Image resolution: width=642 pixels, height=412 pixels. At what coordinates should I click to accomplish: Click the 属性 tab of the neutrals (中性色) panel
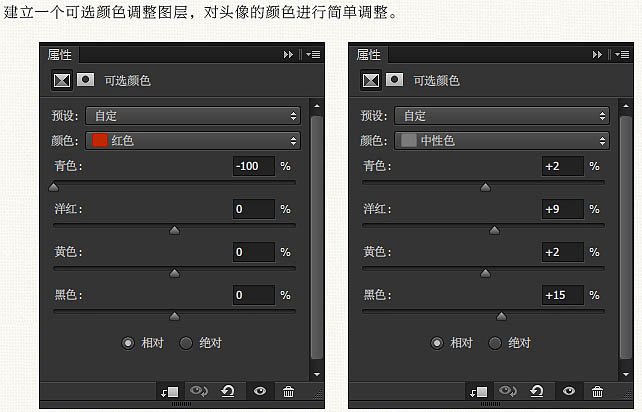point(369,55)
